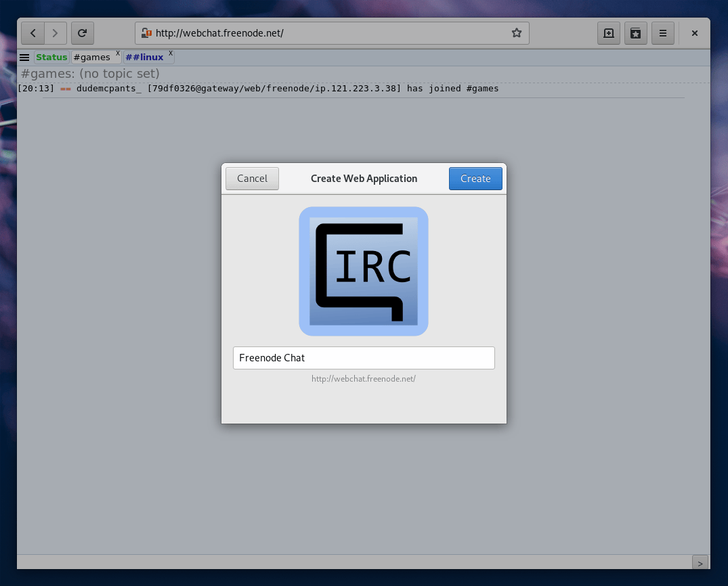Click the IRC application icon image
This screenshot has width=728, height=586.
pyautogui.click(x=364, y=271)
